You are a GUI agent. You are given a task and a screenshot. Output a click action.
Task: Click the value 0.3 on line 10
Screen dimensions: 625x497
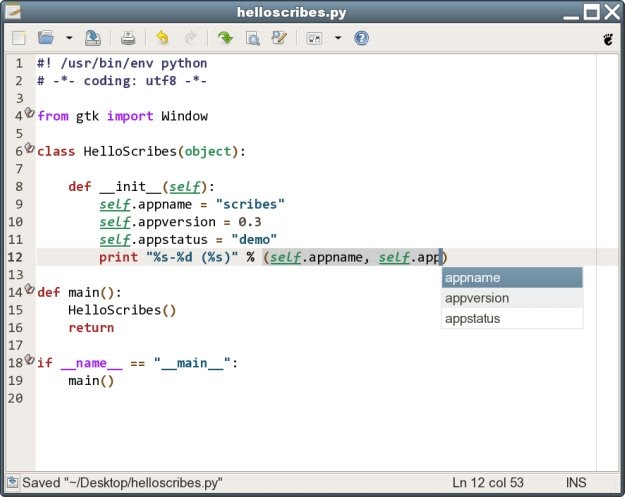250,222
